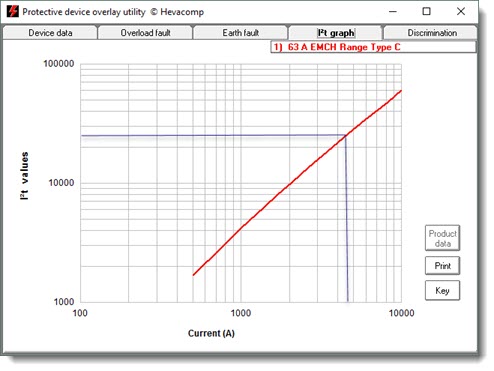
Task: Switch to the Device data tab
Action: click(x=50, y=33)
